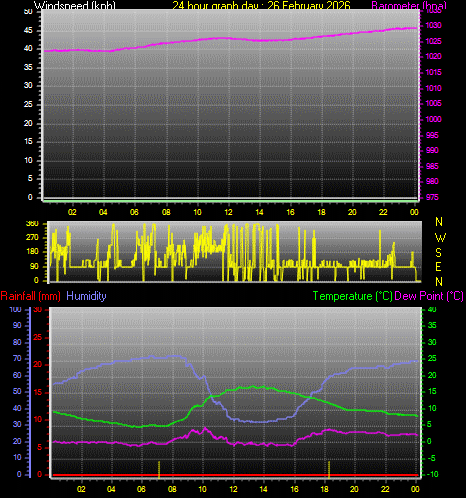Click the -10 temperature axis value

[x=432, y=474]
